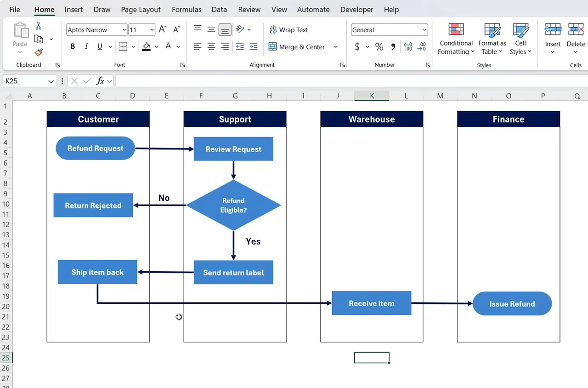Viewport: 588px width, 388px height.
Task: Apply Comma Style
Action: pos(393,47)
